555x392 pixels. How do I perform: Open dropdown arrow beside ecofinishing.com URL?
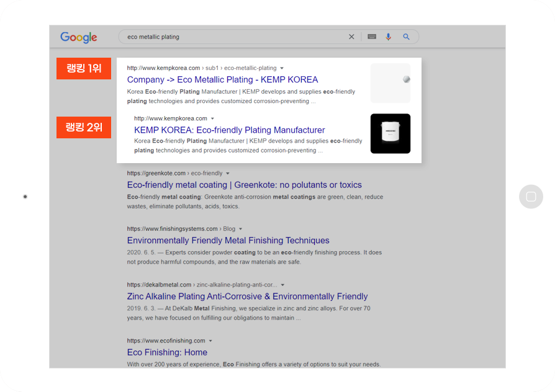click(x=210, y=341)
